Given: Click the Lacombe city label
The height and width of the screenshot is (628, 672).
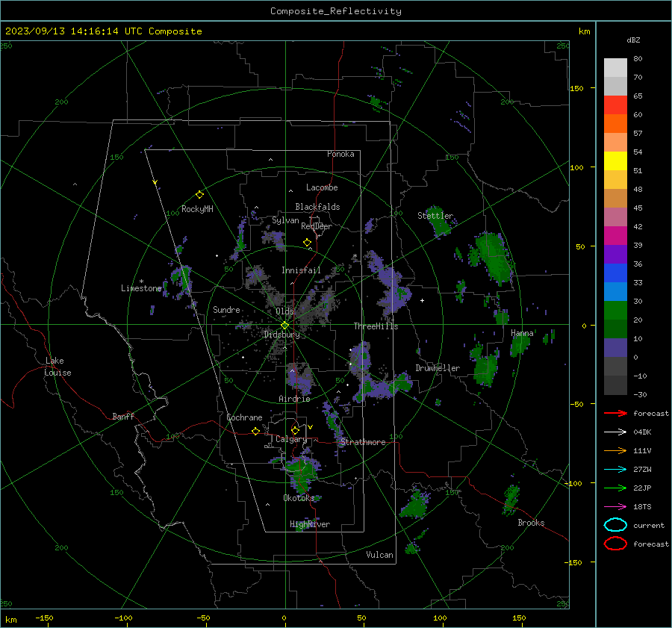Looking at the screenshot, I should click(x=322, y=187).
